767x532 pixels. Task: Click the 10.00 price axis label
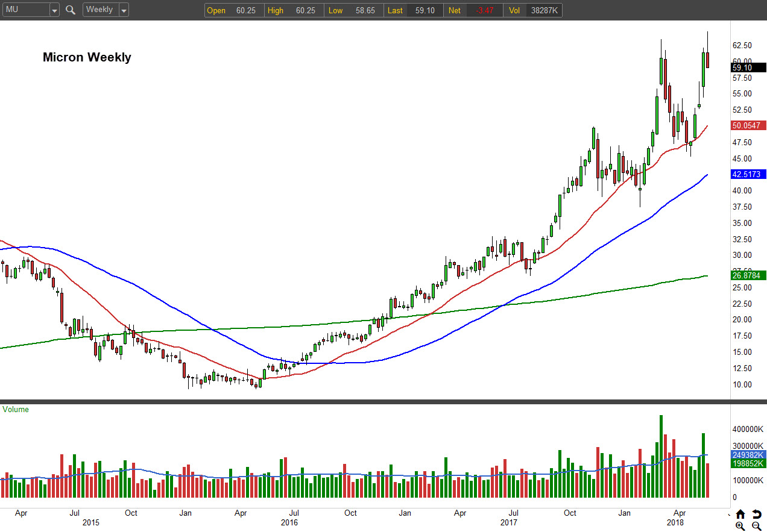tap(742, 384)
